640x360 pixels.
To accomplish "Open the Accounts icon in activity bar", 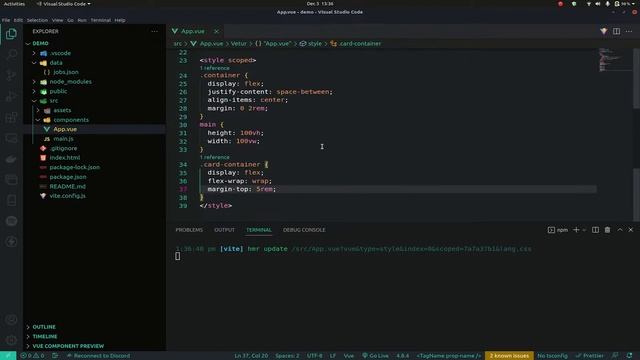I will [11, 320].
